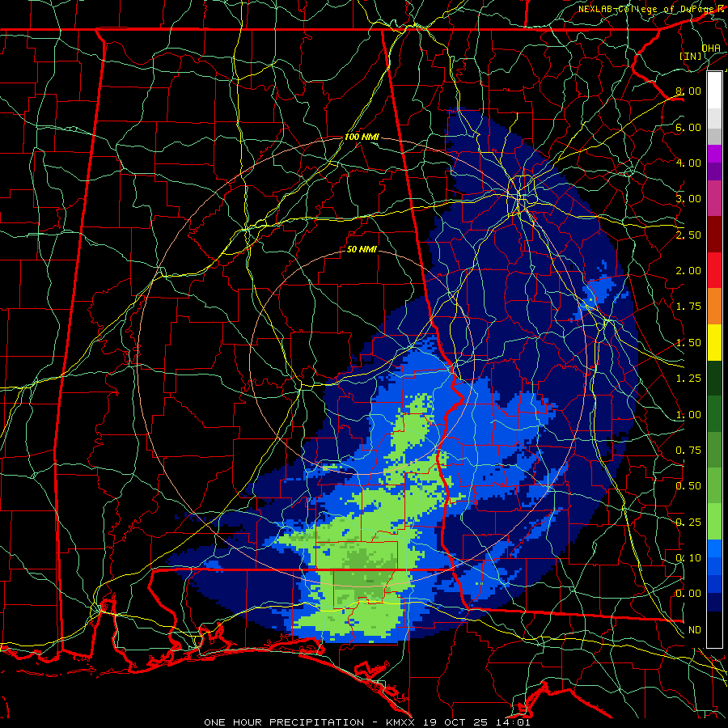728x728 pixels.
Task: Click the '1.75' legend value
Action: (688, 307)
